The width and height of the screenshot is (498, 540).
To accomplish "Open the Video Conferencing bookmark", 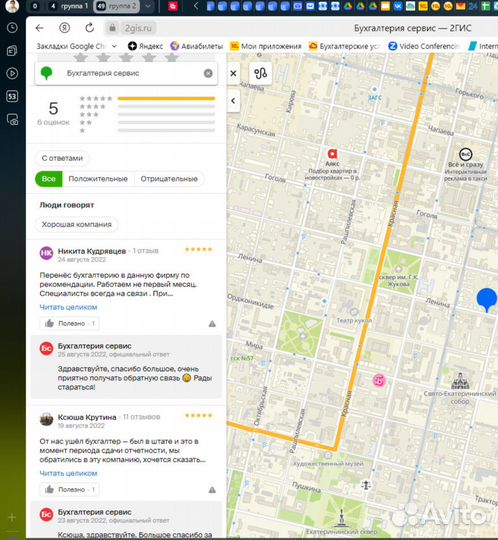I will 424,46.
